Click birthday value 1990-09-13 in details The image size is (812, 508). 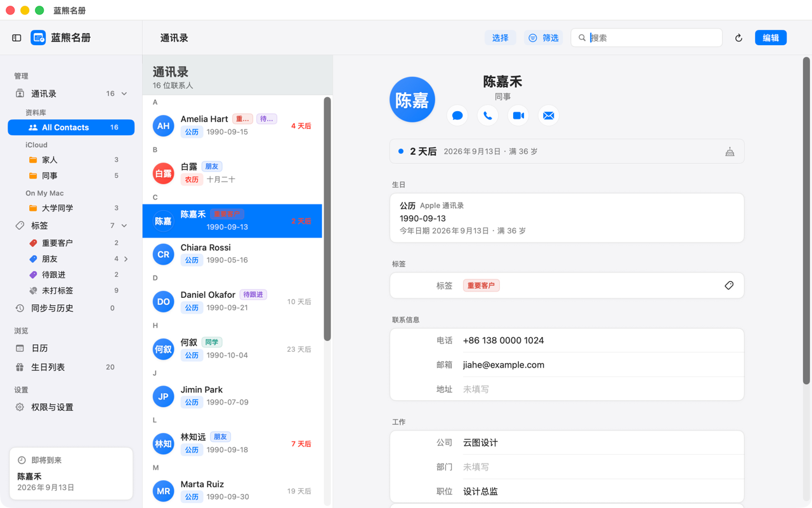coord(422,218)
